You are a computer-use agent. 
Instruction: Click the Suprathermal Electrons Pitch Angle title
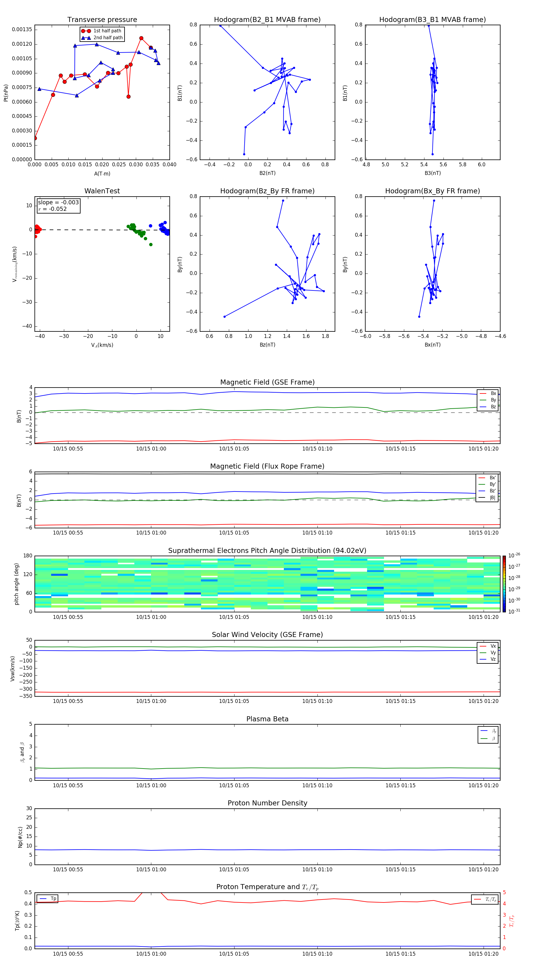point(267,551)
